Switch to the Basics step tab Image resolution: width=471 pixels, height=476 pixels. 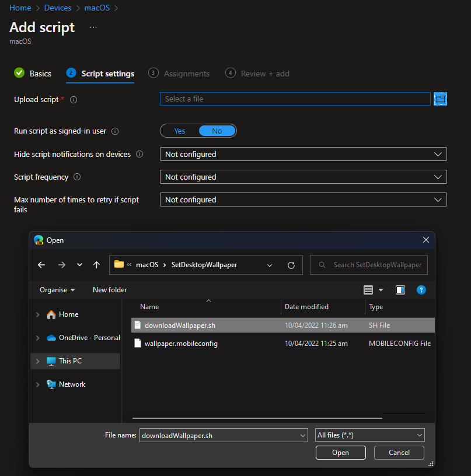(x=33, y=73)
